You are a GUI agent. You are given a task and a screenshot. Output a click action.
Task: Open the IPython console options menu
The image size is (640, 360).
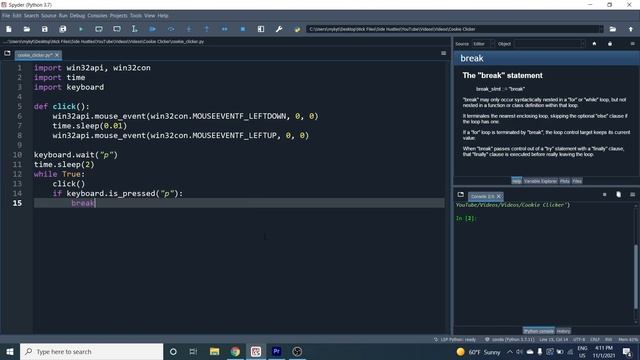[632, 195]
